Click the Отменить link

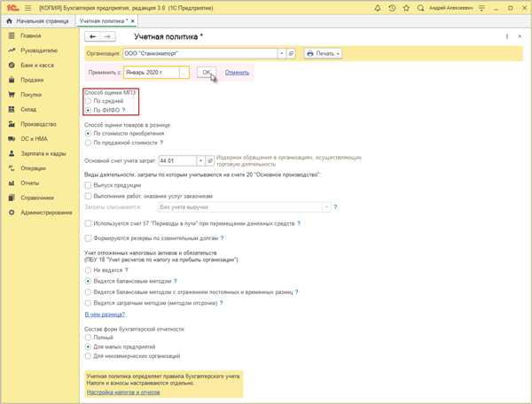(x=237, y=73)
